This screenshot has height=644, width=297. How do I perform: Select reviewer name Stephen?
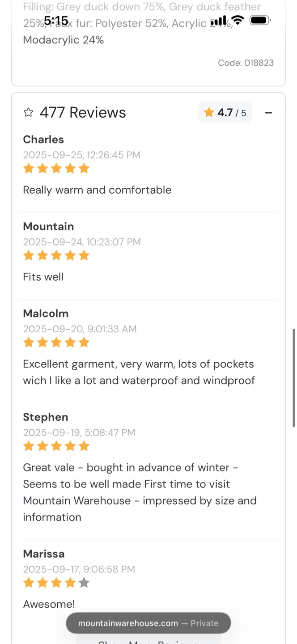point(45,417)
